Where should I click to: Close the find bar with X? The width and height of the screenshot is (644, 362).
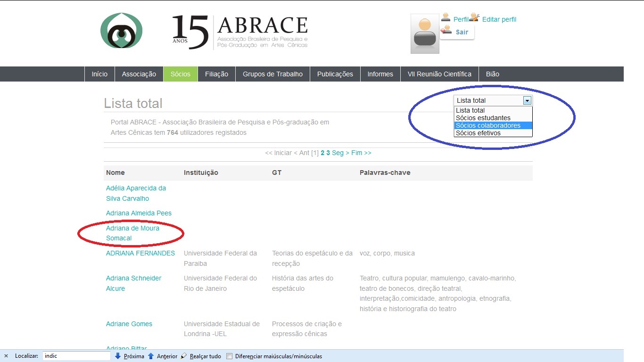point(6,356)
